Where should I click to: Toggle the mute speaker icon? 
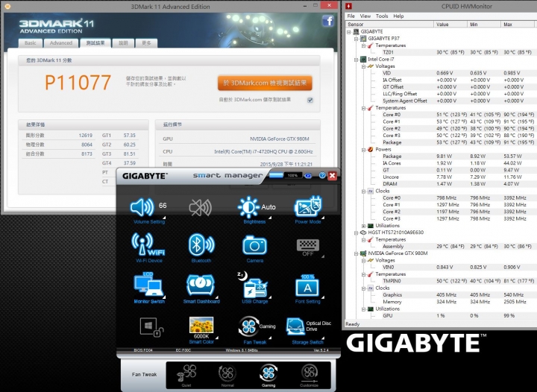click(x=201, y=207)
